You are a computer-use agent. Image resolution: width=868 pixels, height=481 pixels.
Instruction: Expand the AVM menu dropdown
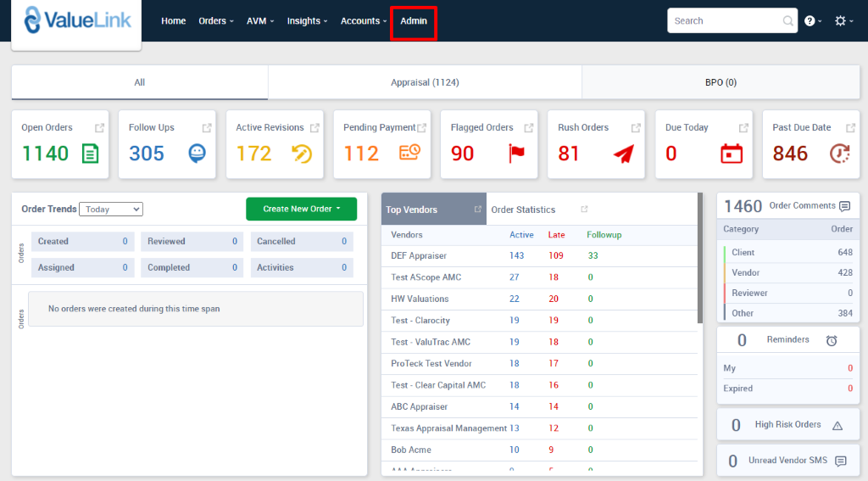click(x=260, y=21)
